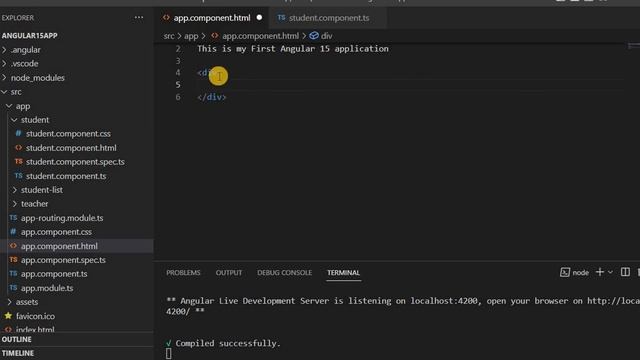Open student.component.html file
The height and width of the screenshot is (360, 640).
[71, 148]
